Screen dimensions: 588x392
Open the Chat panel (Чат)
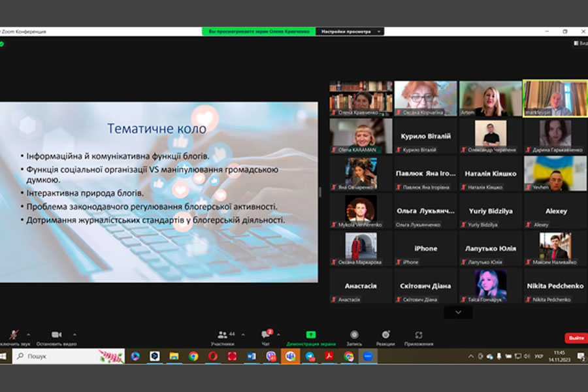[x=266, y=336]
